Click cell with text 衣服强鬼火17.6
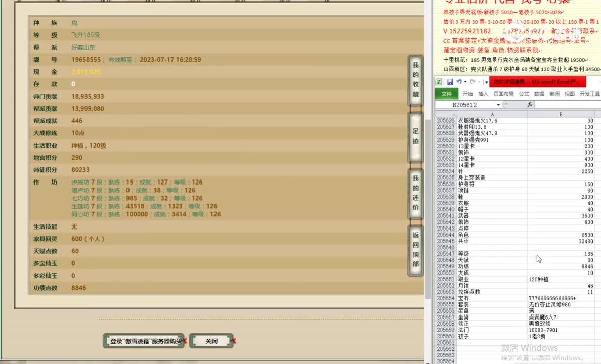 point(492,121)
